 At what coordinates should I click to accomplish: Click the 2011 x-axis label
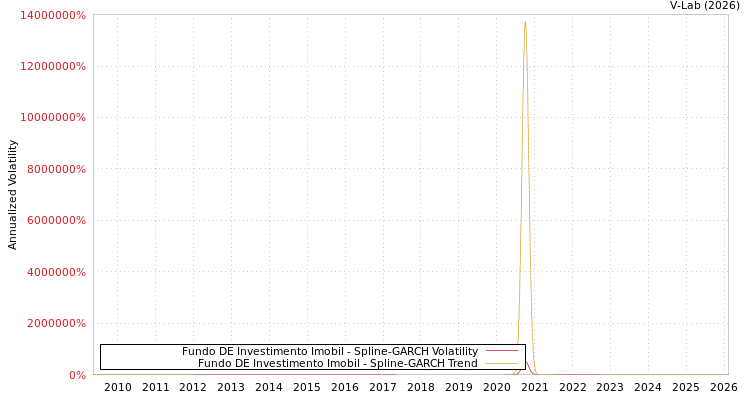click(155, 387)
